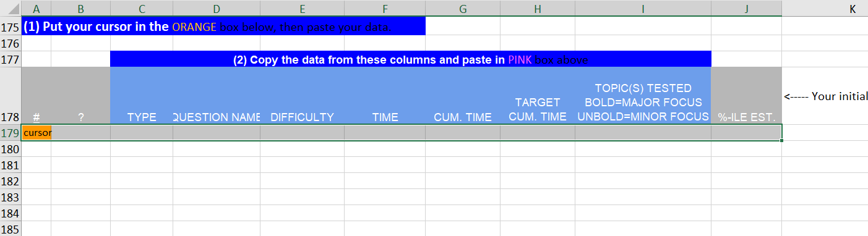Click the 'TIME' header cell in column F
Image resolution: width=868 pixels, height=236 pixels.
click(385, 95)
